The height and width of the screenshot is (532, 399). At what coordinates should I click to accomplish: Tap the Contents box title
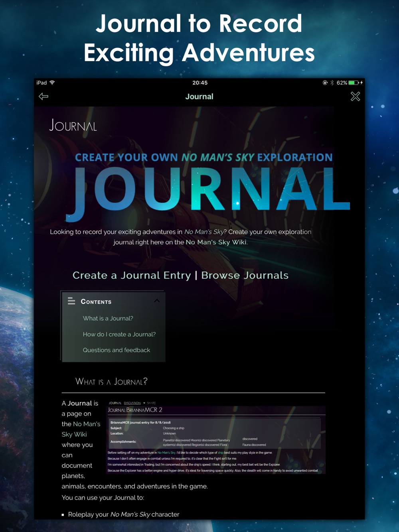96,301
